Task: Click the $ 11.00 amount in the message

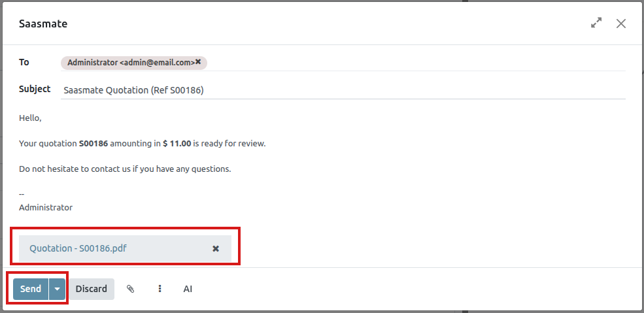Action: coord(177,143)
